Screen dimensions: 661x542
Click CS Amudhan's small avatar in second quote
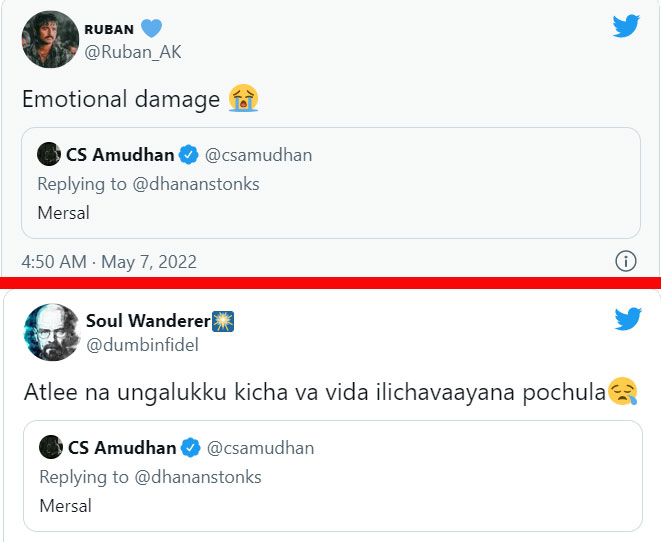coord(51,447)
